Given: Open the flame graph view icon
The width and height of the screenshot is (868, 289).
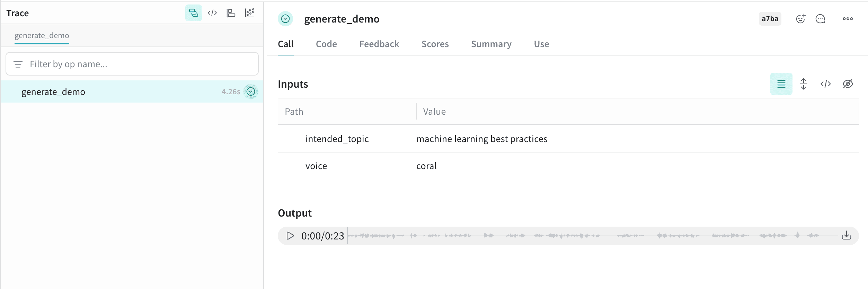Looking at the screenshot, I should [231, 13].
